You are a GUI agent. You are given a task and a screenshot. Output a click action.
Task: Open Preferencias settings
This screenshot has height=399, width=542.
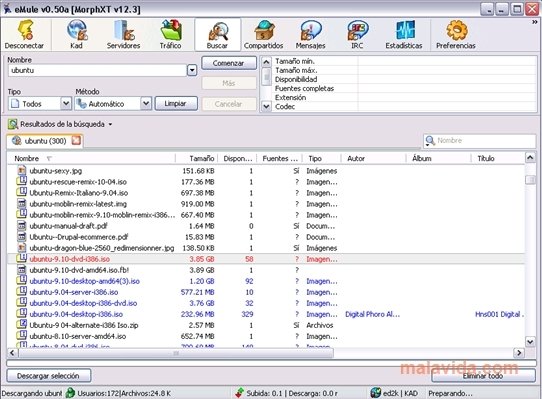pos(456,35)
